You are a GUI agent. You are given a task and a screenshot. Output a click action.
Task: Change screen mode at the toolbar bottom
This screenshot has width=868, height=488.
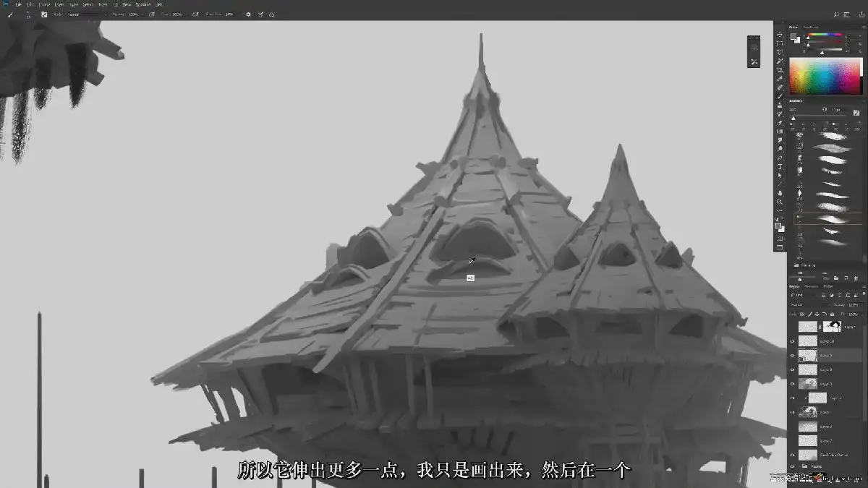tap(780, 247)
